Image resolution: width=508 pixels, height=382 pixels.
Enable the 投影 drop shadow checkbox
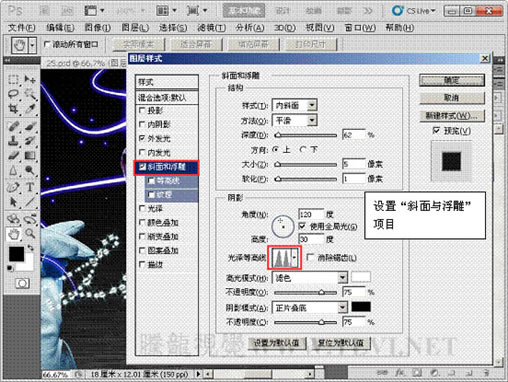142,110
